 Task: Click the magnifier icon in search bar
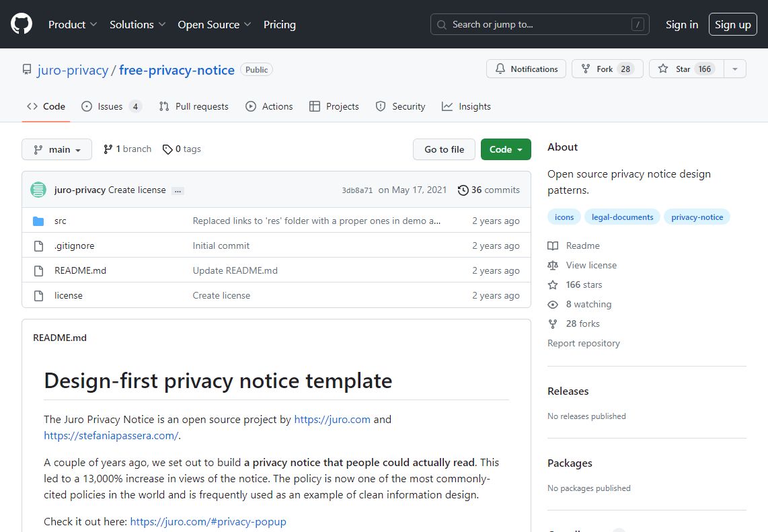coord(441,24)
